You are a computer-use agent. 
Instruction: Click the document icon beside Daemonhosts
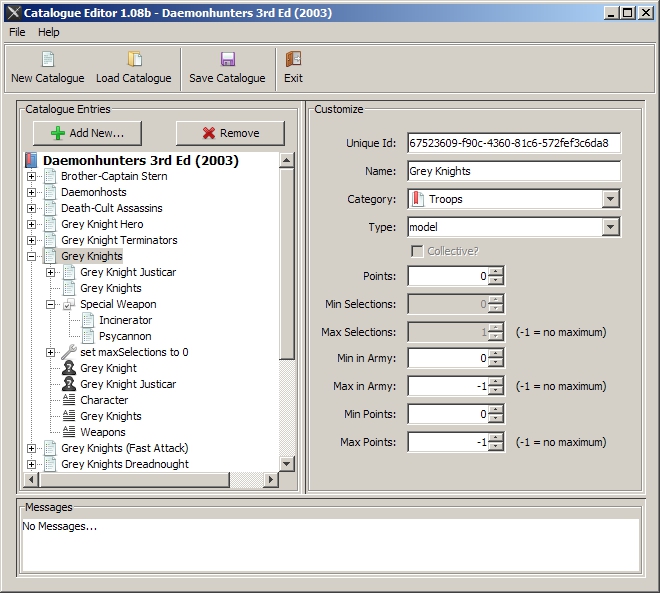coord(50,192)
